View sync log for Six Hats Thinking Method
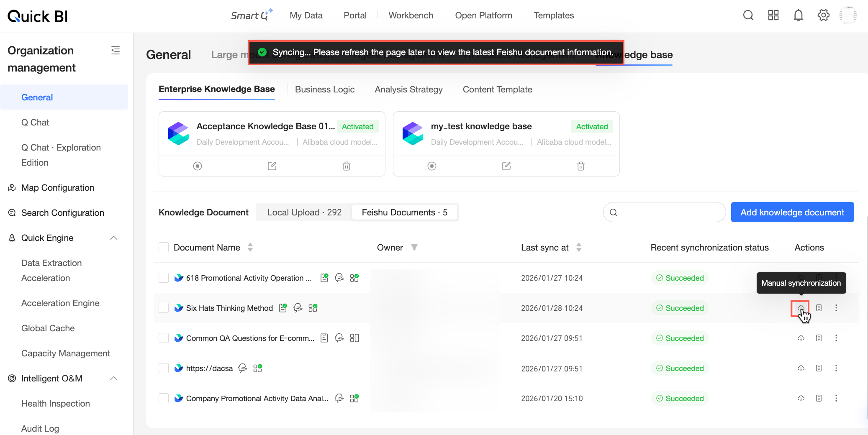This screenshot has height=435, width=868. [819, 308]
